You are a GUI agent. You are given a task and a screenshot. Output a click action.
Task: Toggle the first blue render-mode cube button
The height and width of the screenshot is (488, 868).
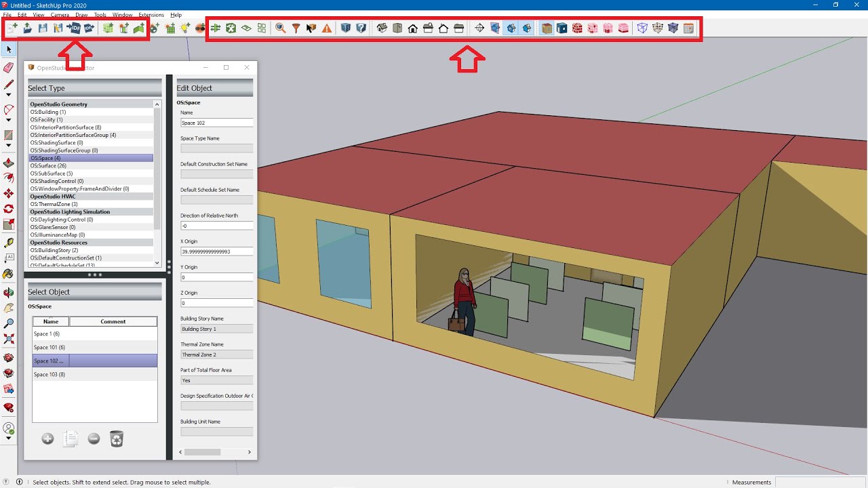(511, 28)
